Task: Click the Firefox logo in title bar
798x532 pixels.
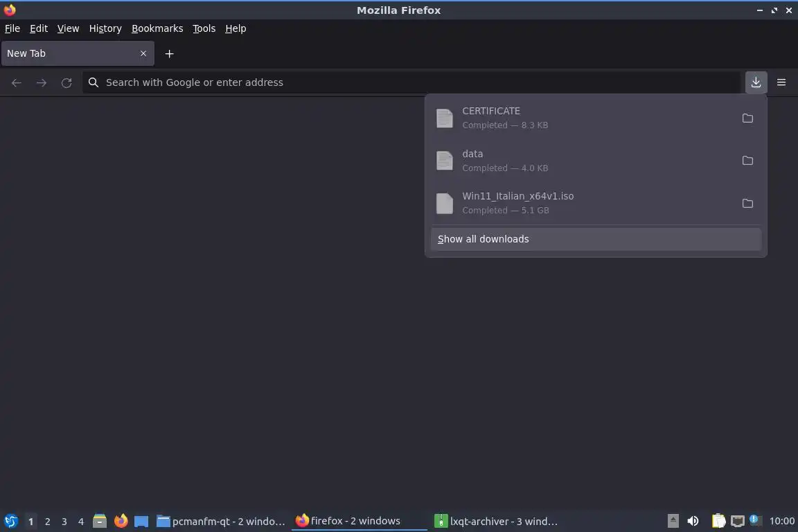Action: click(x=10, y=10)
